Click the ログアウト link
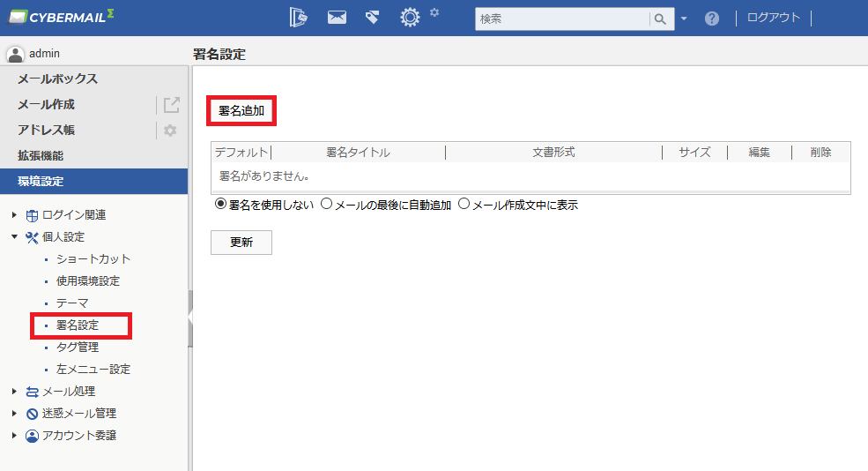 pos(774,18)
